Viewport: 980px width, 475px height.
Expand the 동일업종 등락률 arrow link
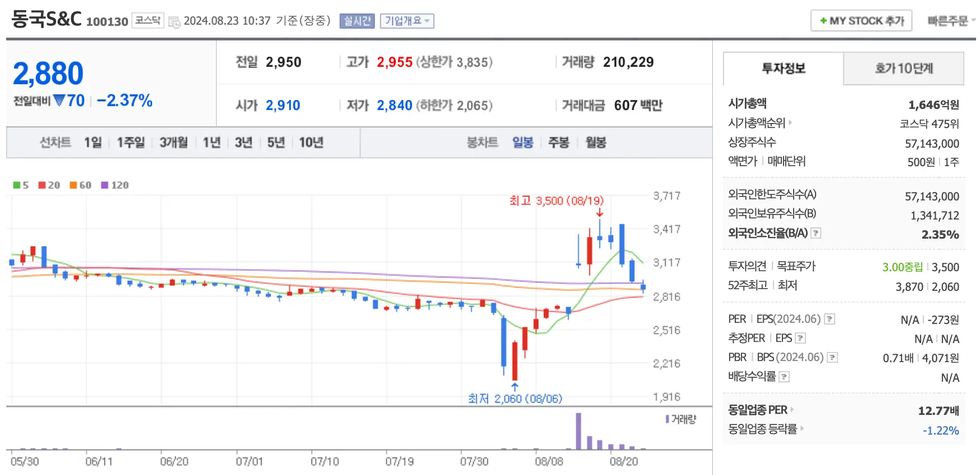802,429
